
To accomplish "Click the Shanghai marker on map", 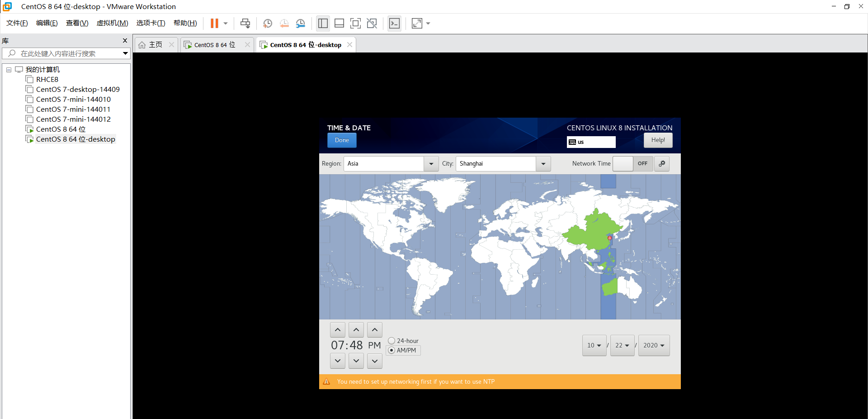I will 609,238.
